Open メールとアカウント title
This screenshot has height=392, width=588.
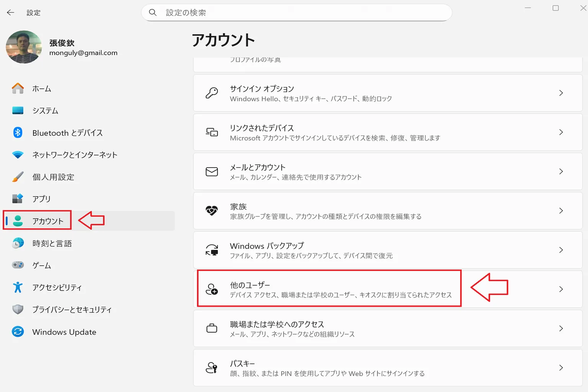[258, 167]
